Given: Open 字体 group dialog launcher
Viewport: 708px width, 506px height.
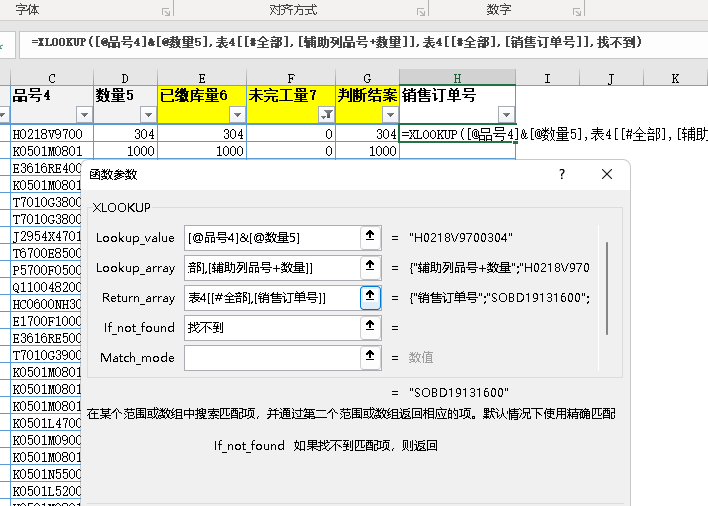Looking at the screenshot, I should pos(166,12).
